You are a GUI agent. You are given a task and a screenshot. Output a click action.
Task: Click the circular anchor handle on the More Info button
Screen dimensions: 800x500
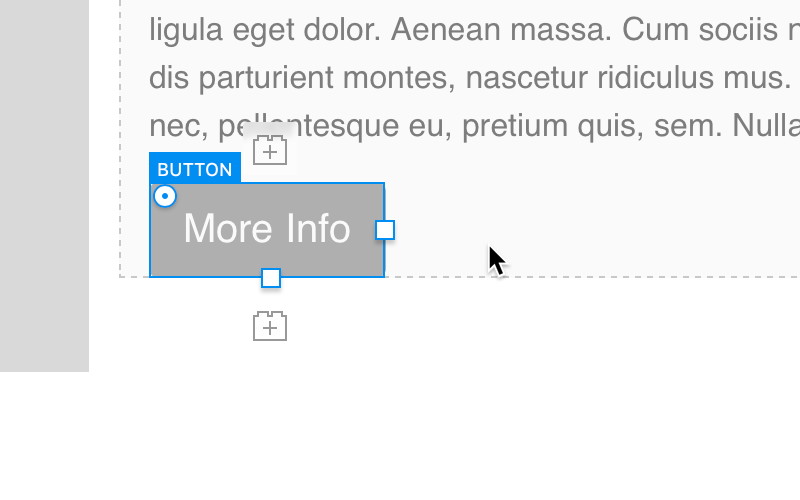click(165, 196)
